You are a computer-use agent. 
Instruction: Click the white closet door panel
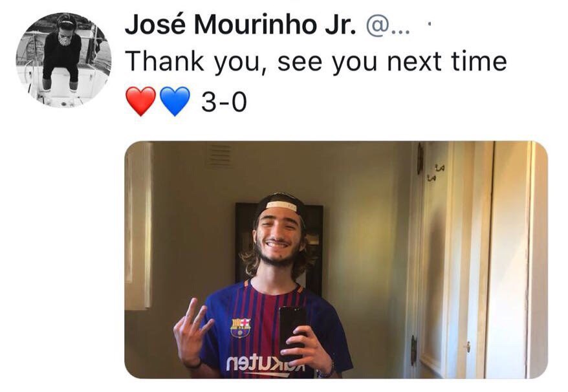click(509, 260)
